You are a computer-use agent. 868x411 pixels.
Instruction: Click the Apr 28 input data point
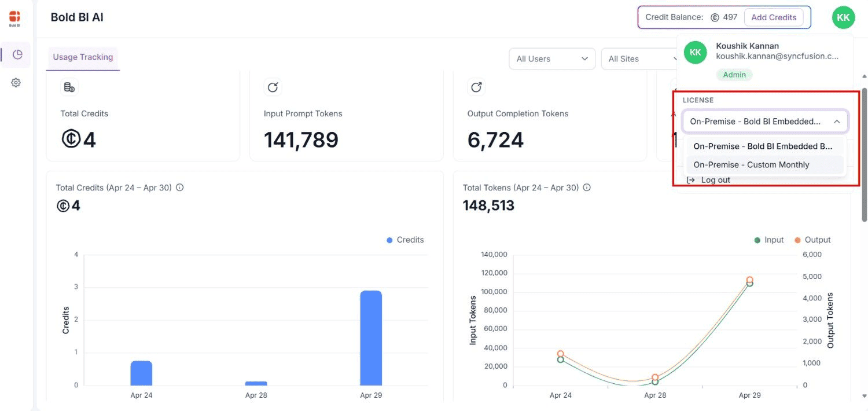click(x=655, y=382)
